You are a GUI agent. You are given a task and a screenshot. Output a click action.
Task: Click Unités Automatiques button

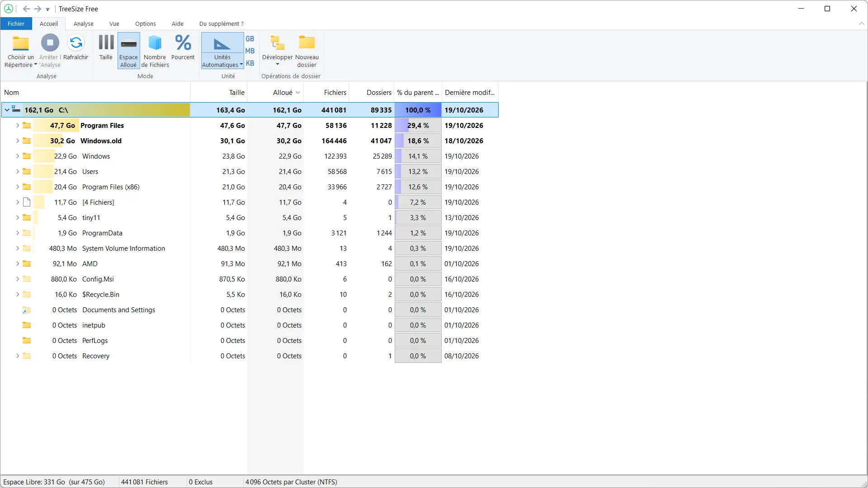click(x=222, y=51)
